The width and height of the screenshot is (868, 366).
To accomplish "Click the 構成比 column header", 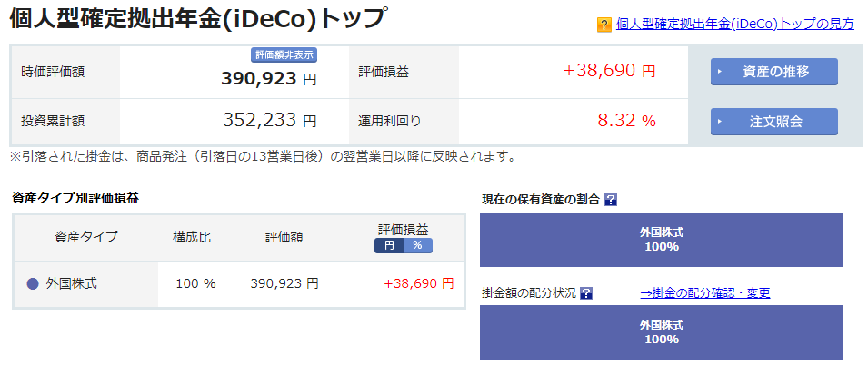I will tap(192, 237).
